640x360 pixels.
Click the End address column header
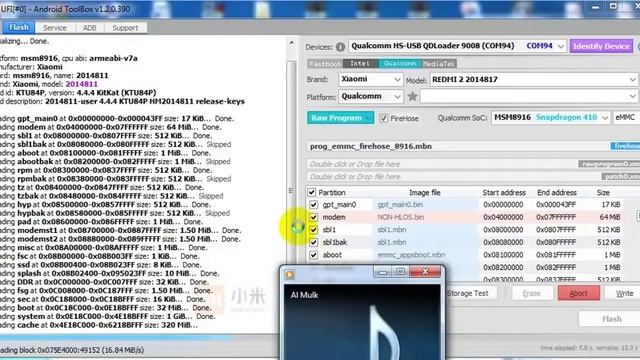[x=557, y=192]
